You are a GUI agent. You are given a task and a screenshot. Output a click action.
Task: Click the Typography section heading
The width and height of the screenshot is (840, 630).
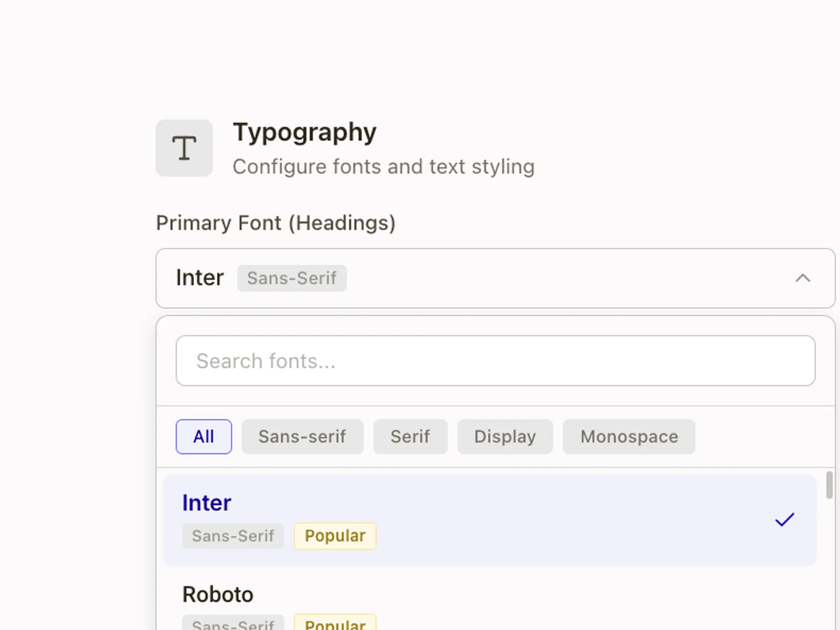tap(304, 132)
